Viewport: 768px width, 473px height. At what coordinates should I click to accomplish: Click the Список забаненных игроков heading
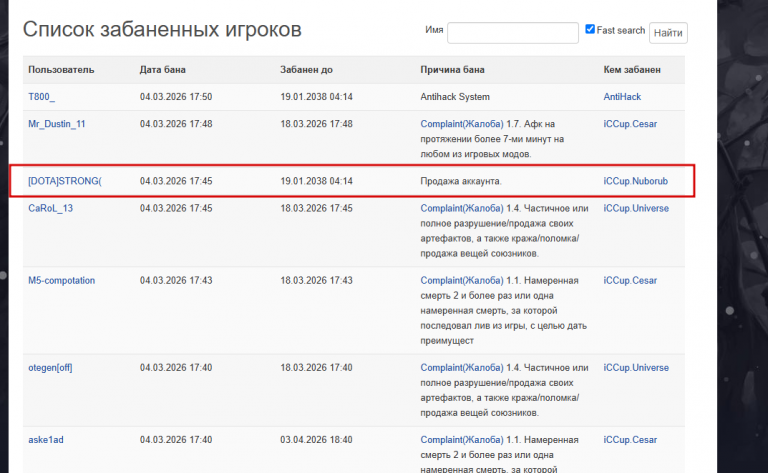(x=162, y=29)
